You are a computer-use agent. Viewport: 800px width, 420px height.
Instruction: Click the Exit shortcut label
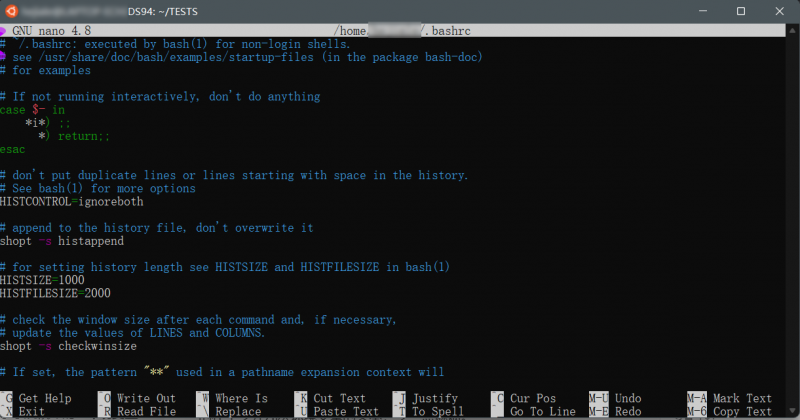click(x=31, y=411)
